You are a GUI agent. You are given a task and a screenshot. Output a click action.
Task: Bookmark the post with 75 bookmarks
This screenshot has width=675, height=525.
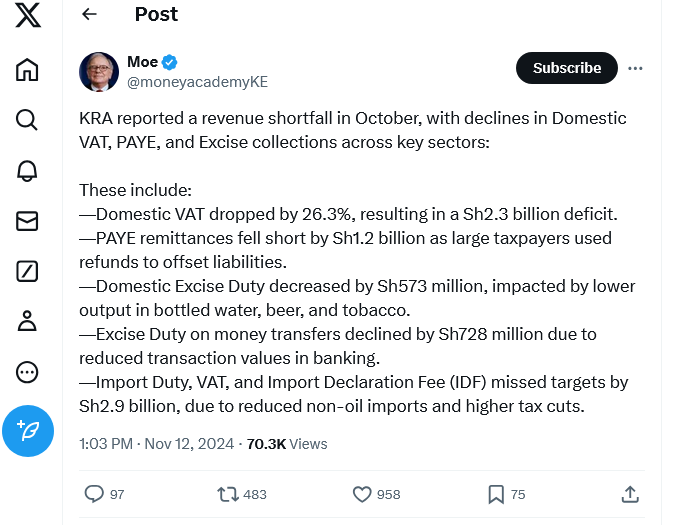(496, 494)
